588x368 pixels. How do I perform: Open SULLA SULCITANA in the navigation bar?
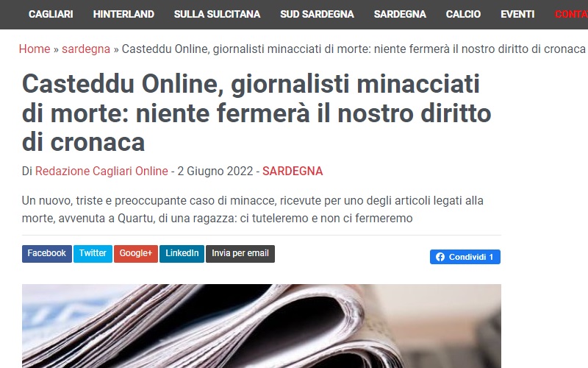pos(217,14)
